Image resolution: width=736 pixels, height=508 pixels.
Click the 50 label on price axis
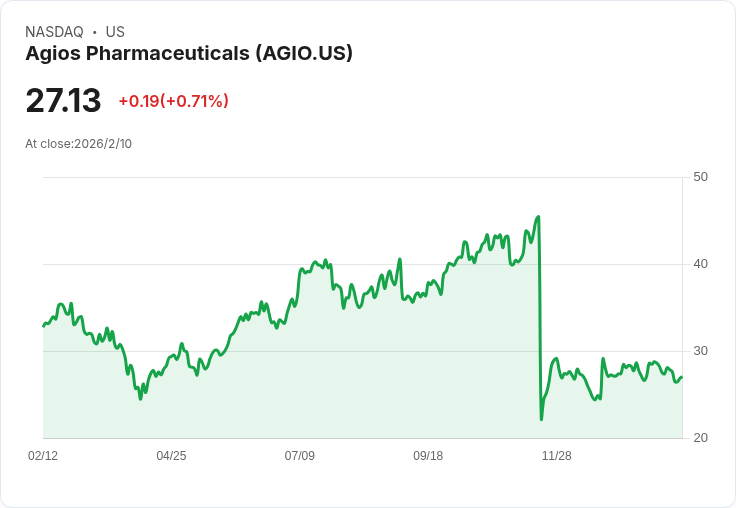[700, 177]
